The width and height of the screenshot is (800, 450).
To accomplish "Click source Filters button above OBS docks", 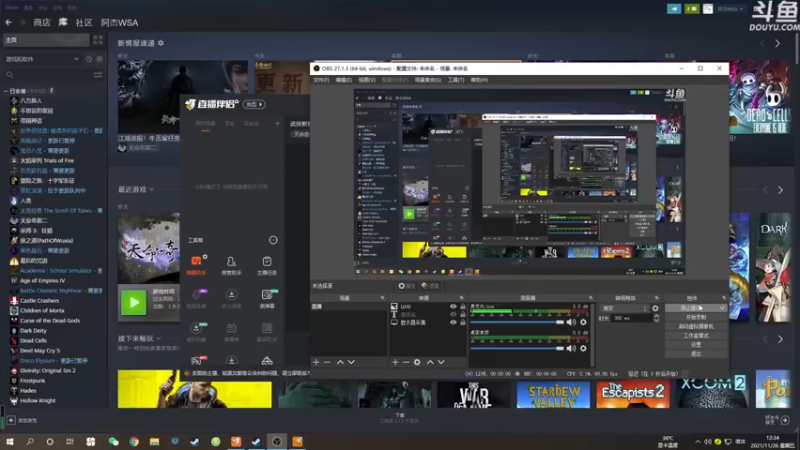I will pyautogui.click(x=430, y=286).
